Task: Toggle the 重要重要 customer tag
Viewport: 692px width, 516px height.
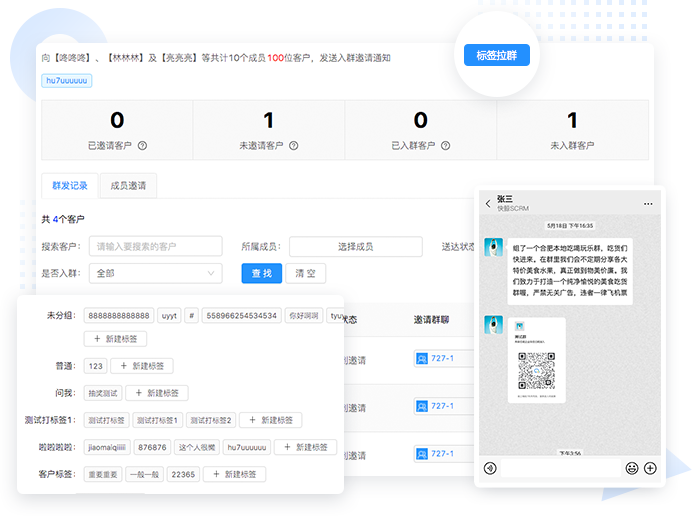Action: pyautogui.click(x=104, y=474)
